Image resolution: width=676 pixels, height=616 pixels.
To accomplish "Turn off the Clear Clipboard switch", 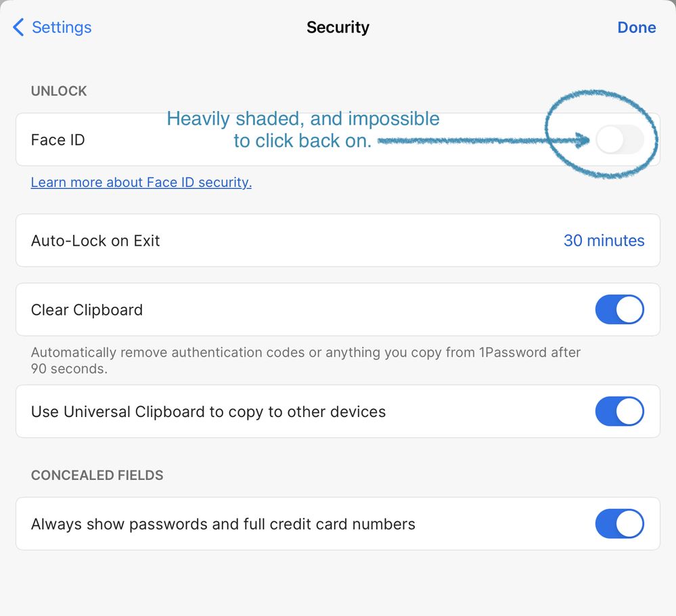I will pos(619,310).
